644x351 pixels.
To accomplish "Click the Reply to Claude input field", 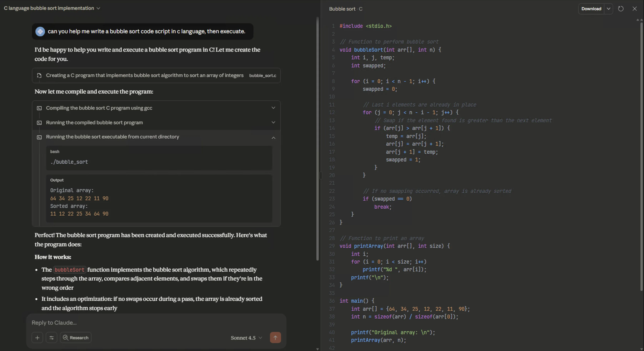I will (x=156, y=323).
